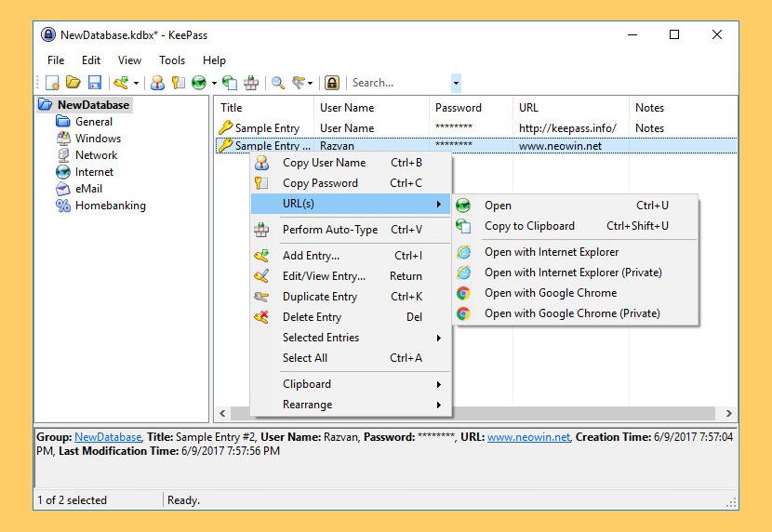Click the Show Entries keys toolbar icon

coord(299,83)
